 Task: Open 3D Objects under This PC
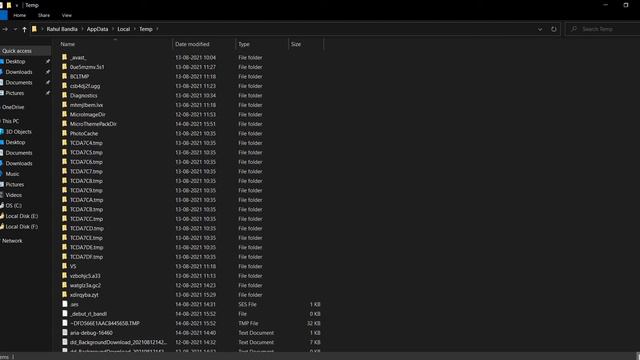click(x=18, y=132)
